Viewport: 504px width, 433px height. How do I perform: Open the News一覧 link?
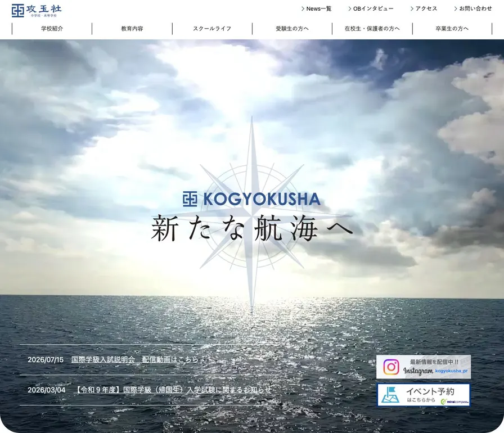[317, 8]
